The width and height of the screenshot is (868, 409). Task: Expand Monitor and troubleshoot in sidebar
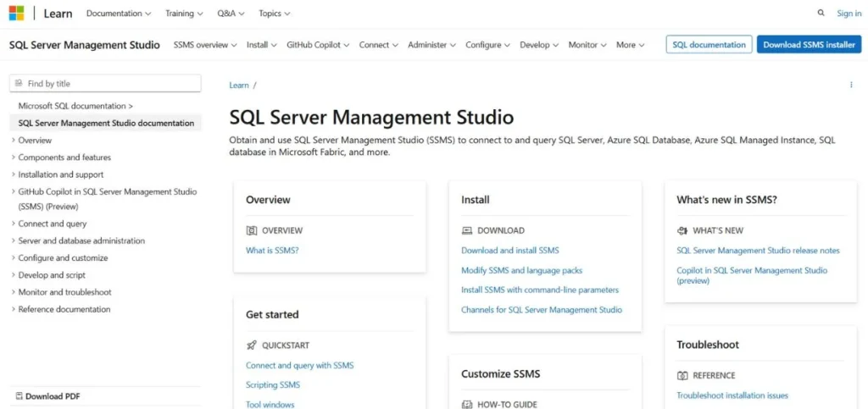coord(64,292)
